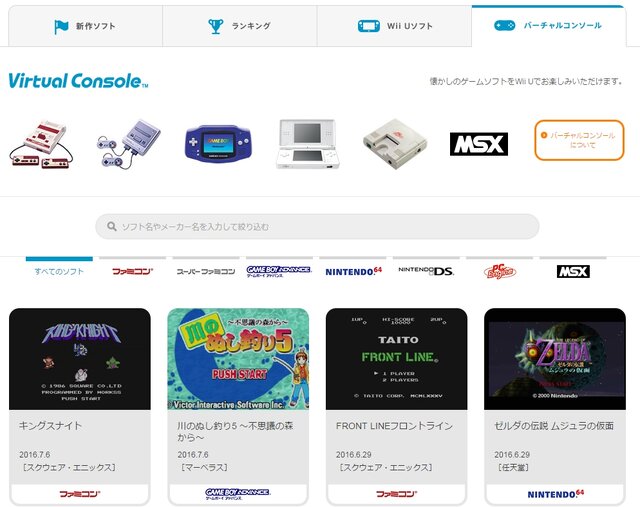This screenshot has width=640, height=507.
Task: Select the バーチャルコンソール tab
Action: [549, 26]
